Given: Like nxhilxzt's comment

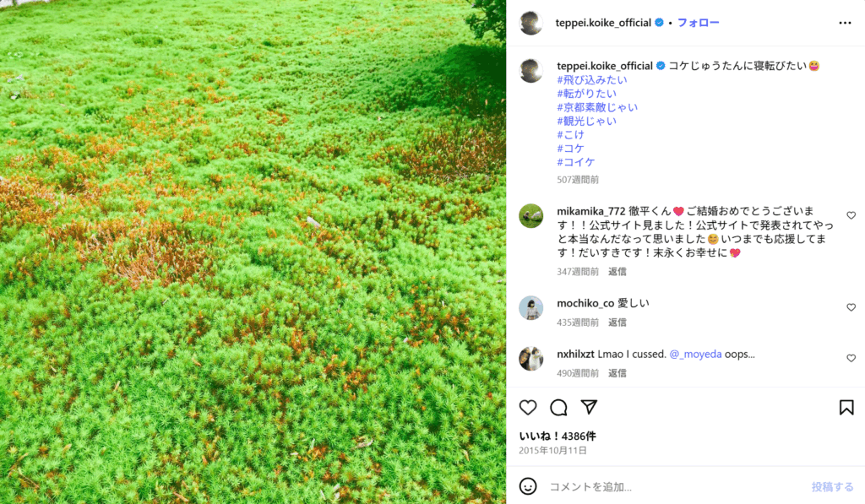Looking at the screenshot, I should tap(851, 358).
